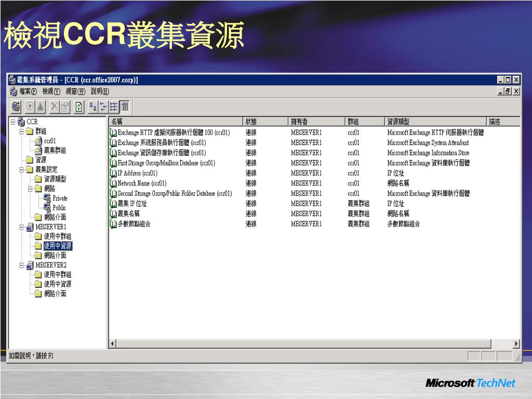Screen dimensions: 532x399
Task: Sort by the 描述 column header
Action: [x=503, y=122]
